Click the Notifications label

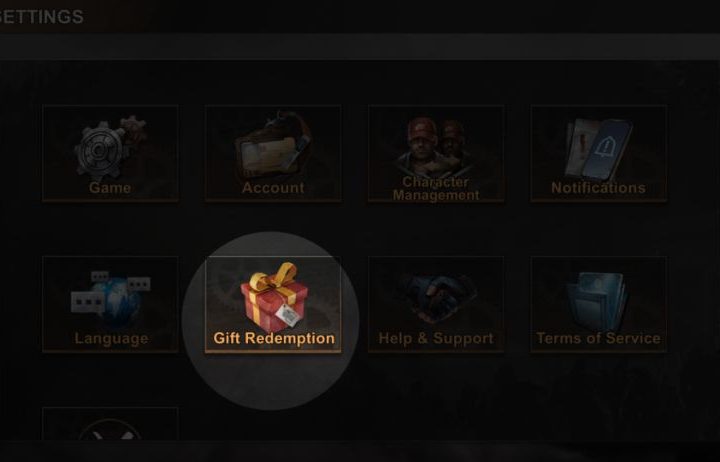coord(598,188)
